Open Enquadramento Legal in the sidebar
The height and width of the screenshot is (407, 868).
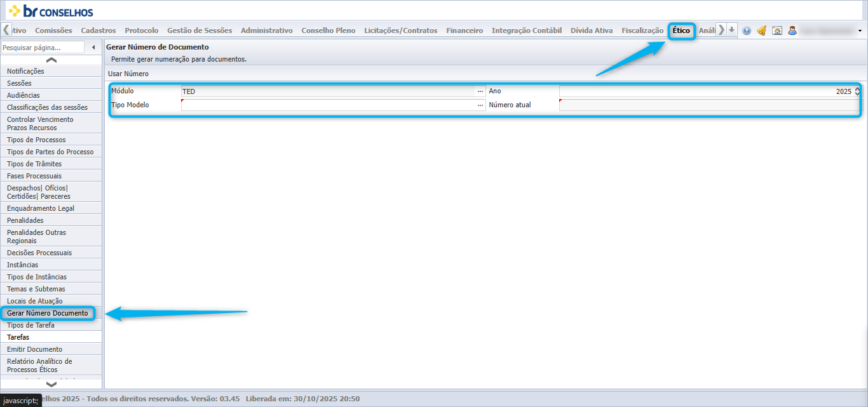click(x=51, y=208)
